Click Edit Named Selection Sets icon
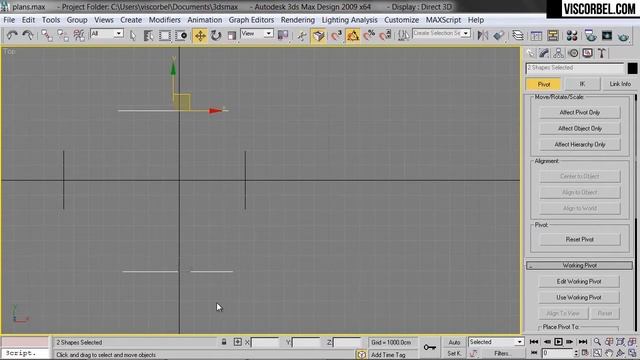Screen dimensions: 640x360 coord(403,36)
